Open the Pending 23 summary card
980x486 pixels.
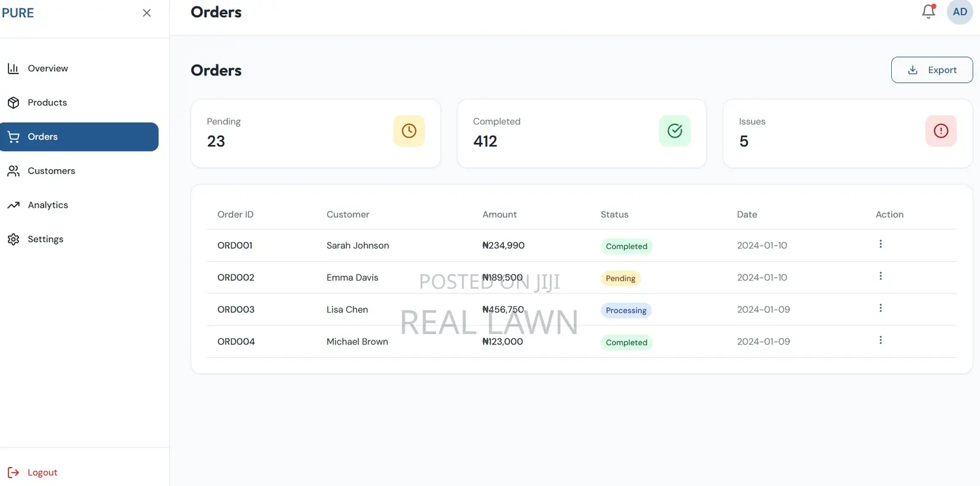pyautogui.click(x=315, y=133)
